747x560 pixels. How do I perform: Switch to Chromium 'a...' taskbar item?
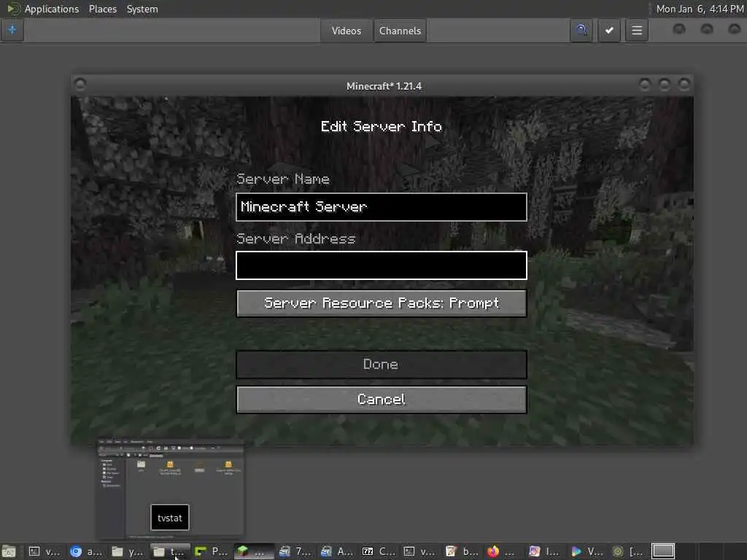[x=86, y=551]
